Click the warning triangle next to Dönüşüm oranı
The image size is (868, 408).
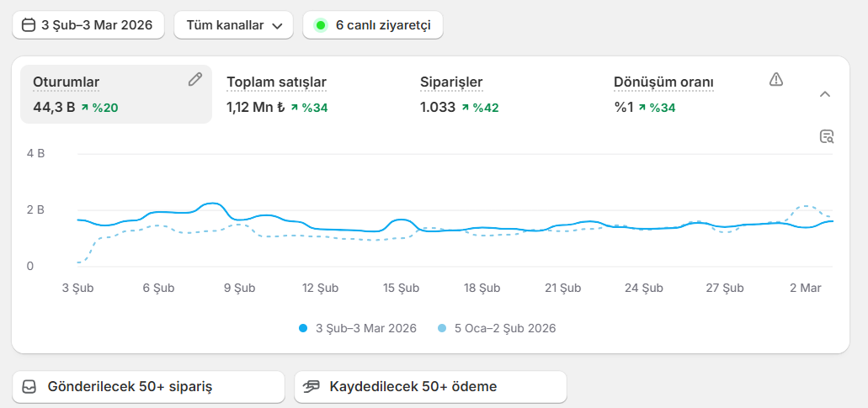[x=776, y=79]
